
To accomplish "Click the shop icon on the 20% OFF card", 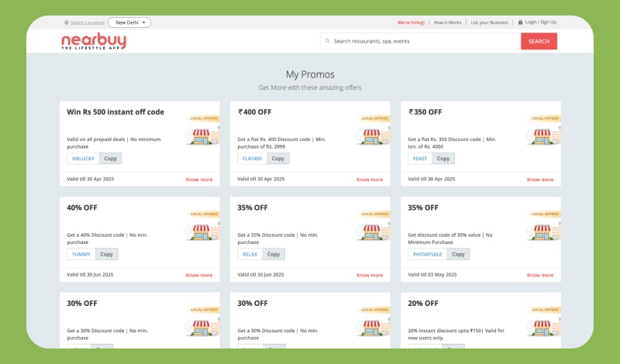I will pyautogui.click(x=544, y=328).
